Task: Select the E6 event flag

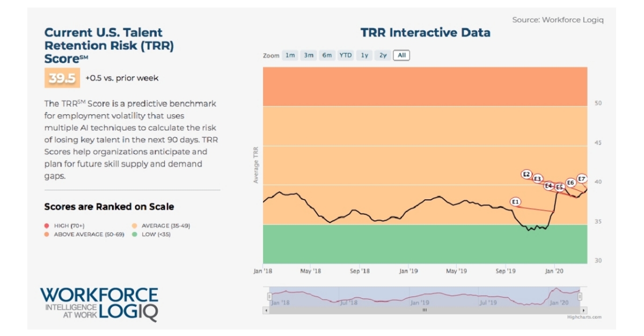Action: click(x=570, y=183)
